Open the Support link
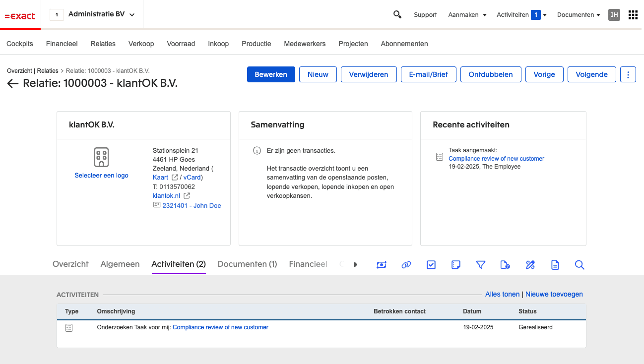The image size is (644, 364). click(x=426, y=15)
